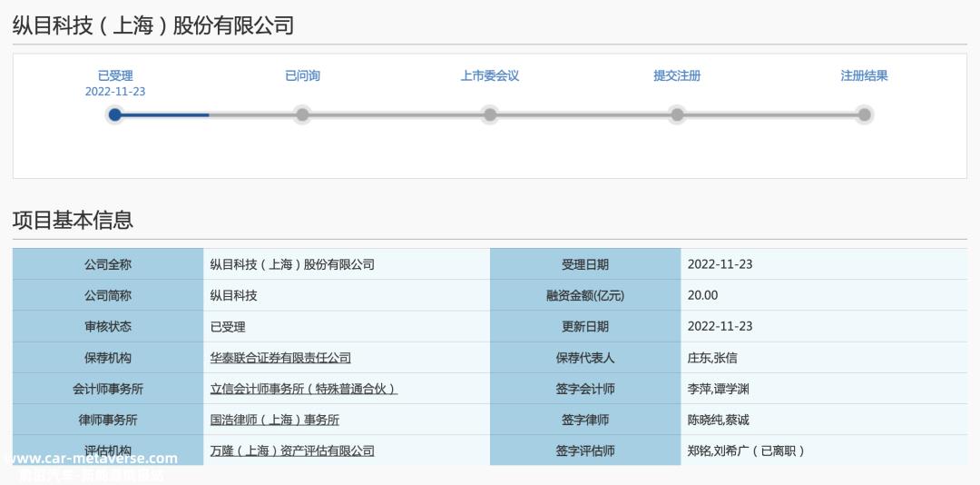Click the 提交注册 stage marker dot
Image resolution: width=980 pixels, height=485 pixels.
pos(677,114)
